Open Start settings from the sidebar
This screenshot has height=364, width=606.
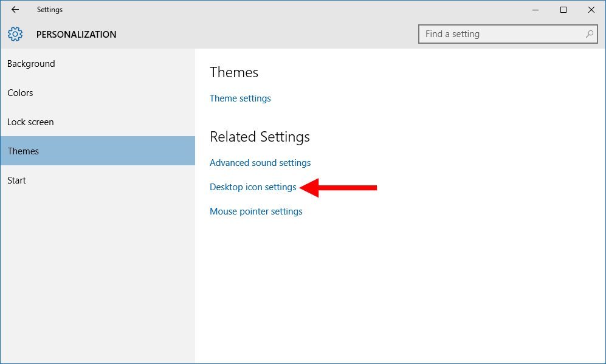click(16, 180)
